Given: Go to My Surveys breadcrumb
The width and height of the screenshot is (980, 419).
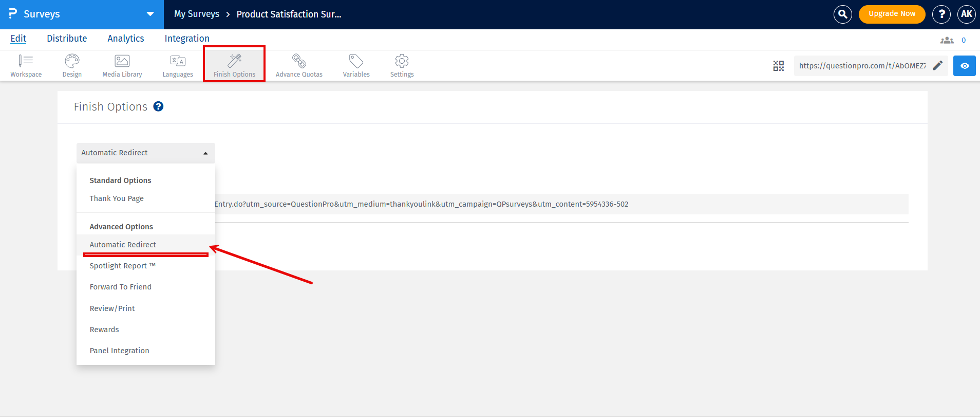Looking at the screenshot, I should [197, 14].
